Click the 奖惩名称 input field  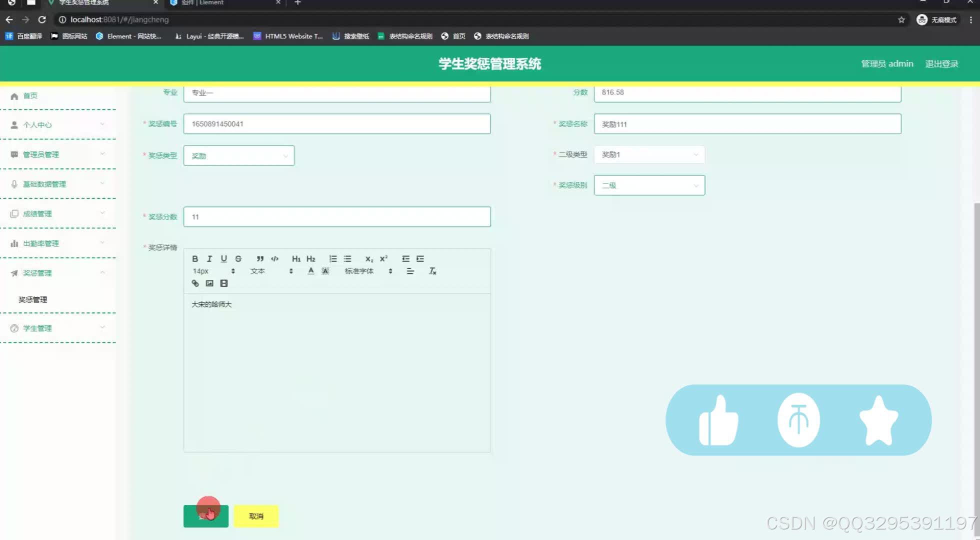(x=747, y=123)
